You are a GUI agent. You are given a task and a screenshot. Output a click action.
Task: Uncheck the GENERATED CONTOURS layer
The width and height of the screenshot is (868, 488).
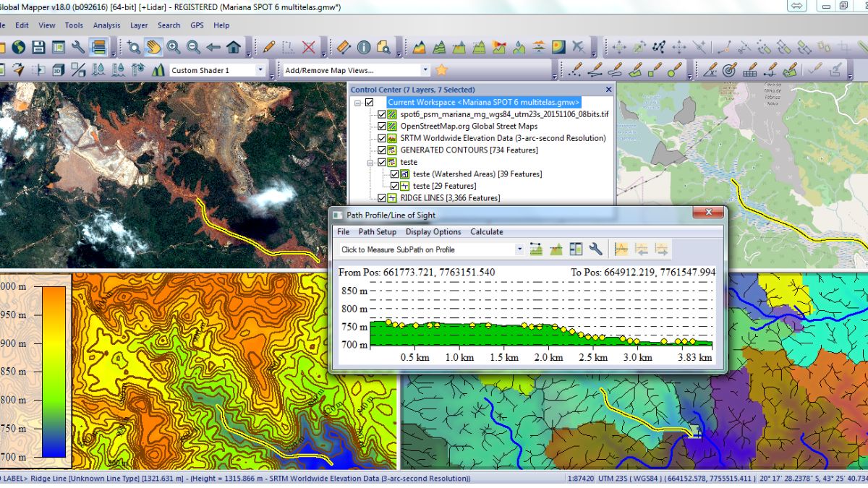pos(381,150)
